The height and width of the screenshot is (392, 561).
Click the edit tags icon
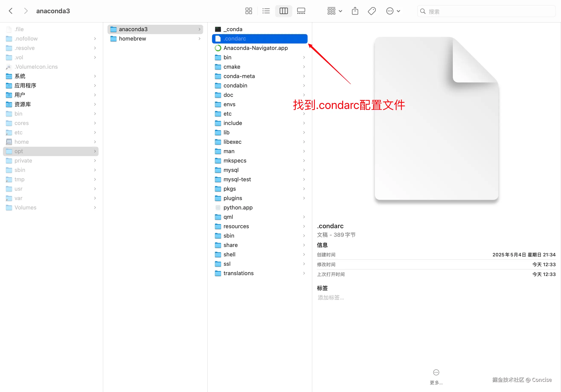(372, 11)
